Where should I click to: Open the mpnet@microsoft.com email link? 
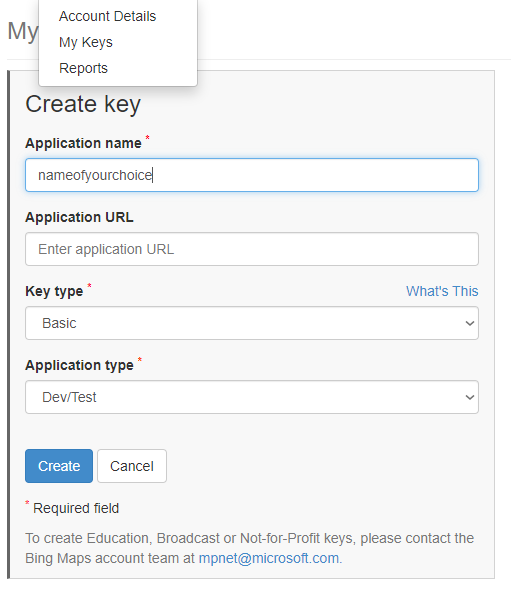(269, 558)
